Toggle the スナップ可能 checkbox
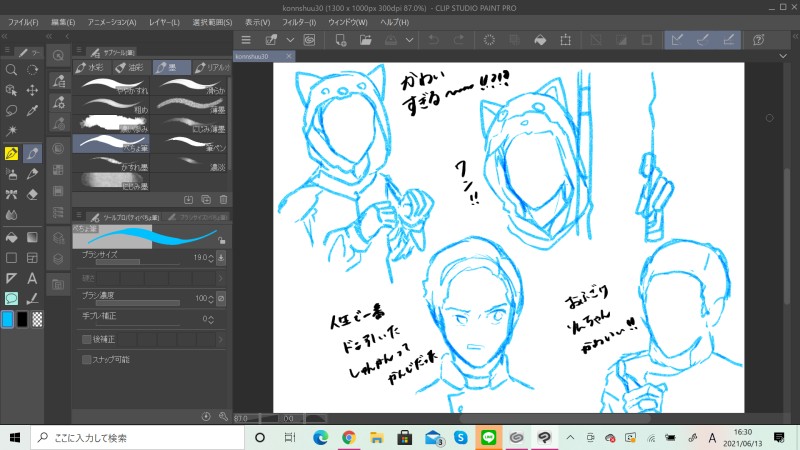This screenshot has width=800, height=450. point(87,360)
